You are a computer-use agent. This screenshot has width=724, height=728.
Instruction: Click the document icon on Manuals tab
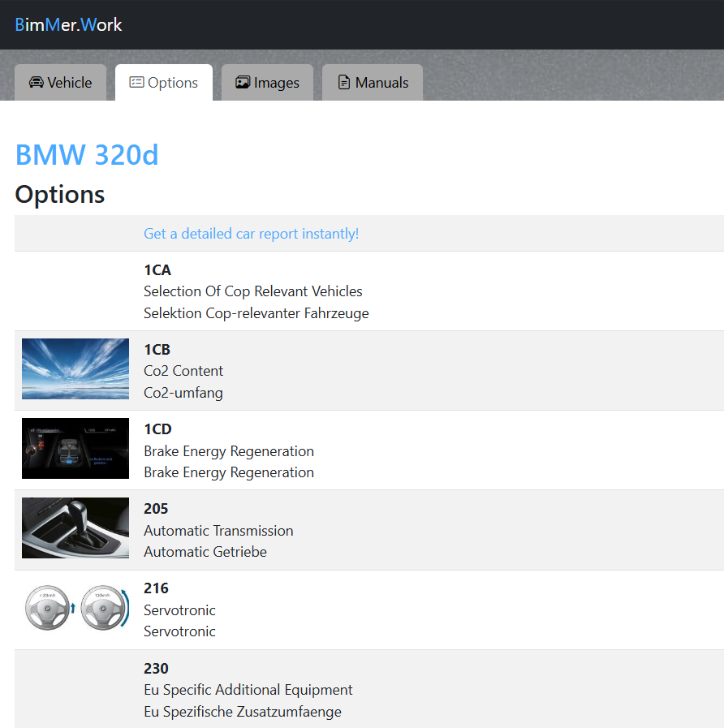point(344,83)
